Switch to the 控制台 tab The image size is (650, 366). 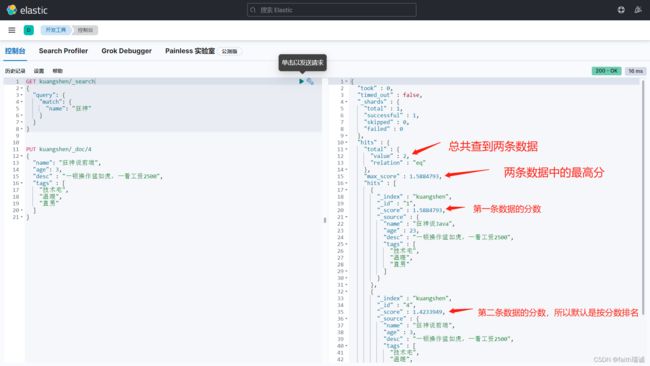tap(15, 51)
